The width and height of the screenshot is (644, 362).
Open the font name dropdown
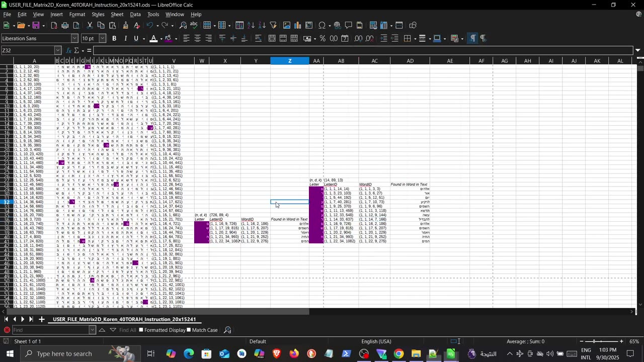point(74,38)
